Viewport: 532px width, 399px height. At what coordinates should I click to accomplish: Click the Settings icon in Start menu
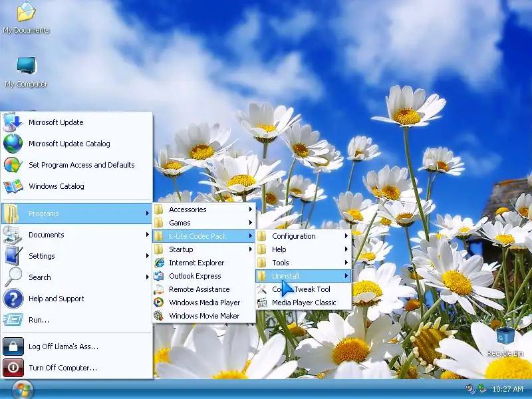[x=13, y=256]
